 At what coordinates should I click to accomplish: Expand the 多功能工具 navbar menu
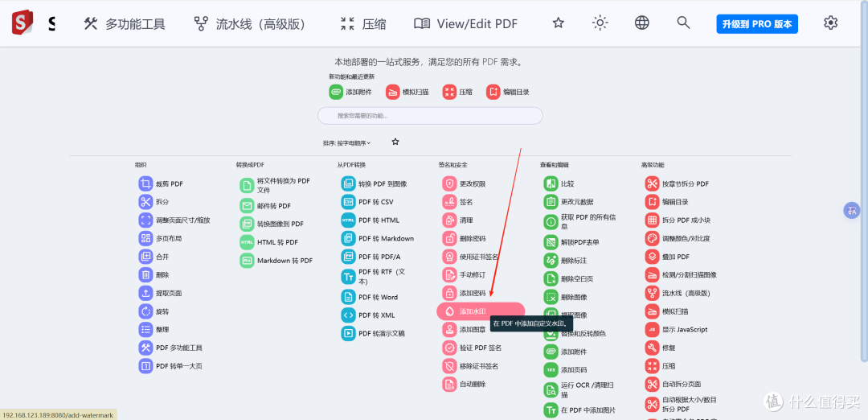[124, 24]
